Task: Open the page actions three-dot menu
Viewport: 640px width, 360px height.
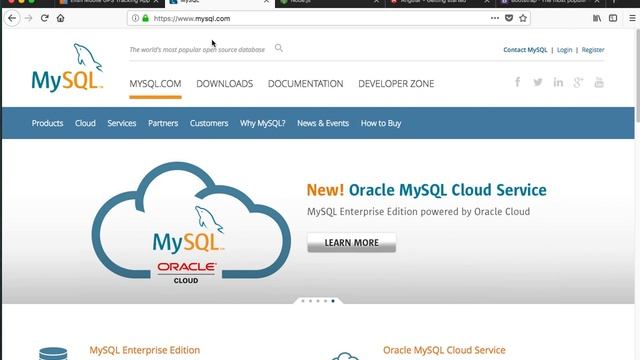Action: point(495,18)
